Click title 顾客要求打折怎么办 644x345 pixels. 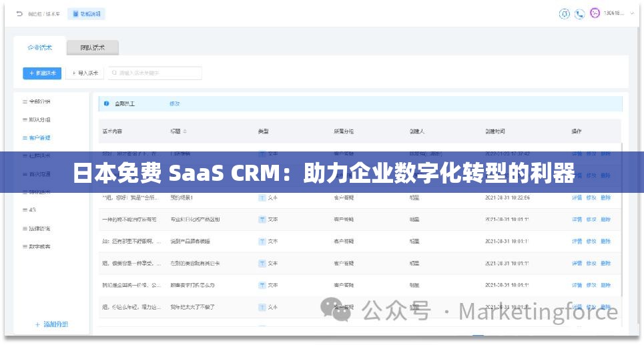tap(193, 285)
